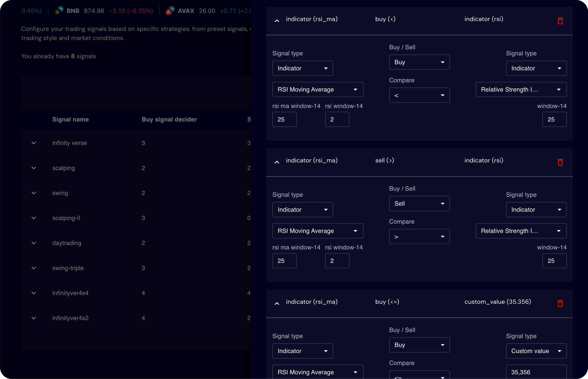Open the first RSI Moving Average dropdown
The image size is (588, 379).
(317, 90)
